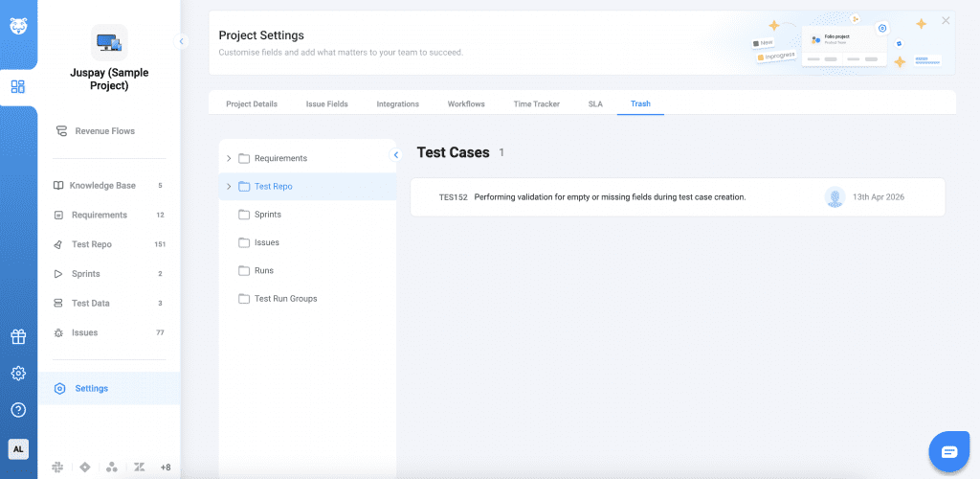Collapse the project sidebar with the arrow
Image resolution: width=980 pixels, height=479 pixels.
point(182,41)
